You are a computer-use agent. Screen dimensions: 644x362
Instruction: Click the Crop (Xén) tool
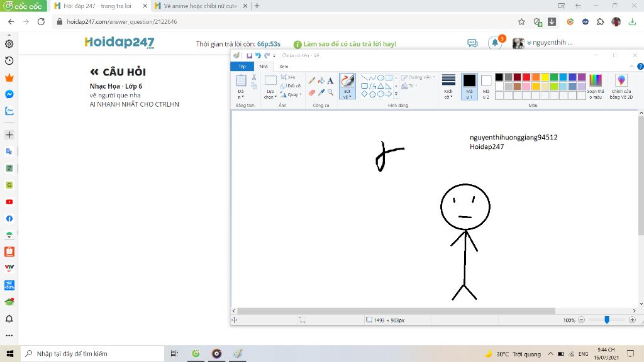(288, 77)
